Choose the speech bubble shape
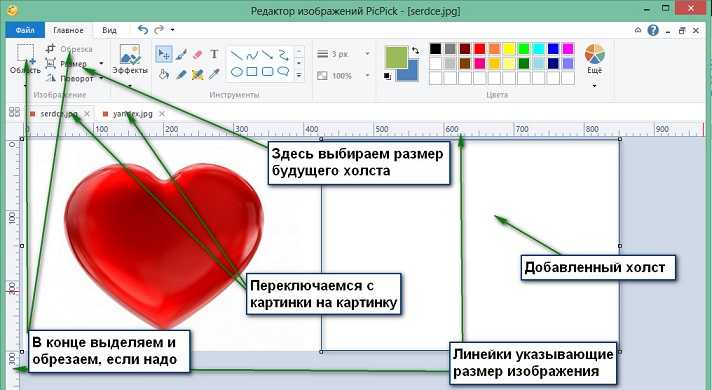The image size is (712, 390). click(283, 71)
